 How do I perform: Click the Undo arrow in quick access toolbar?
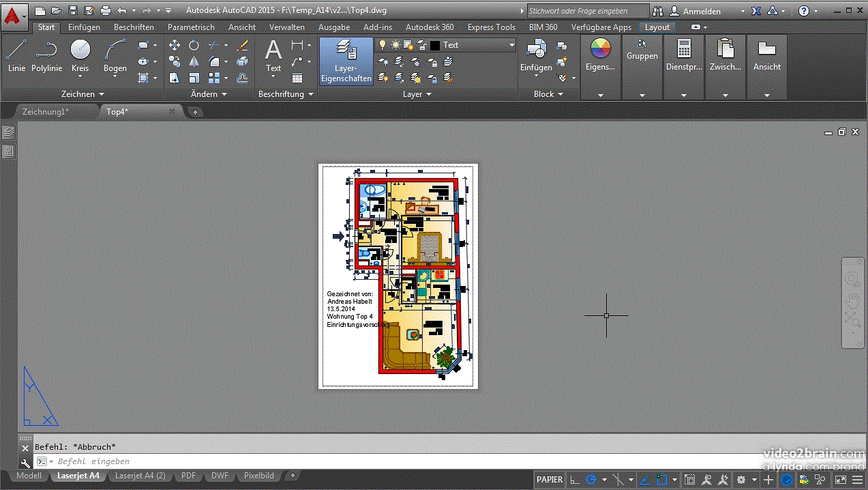(122, 10)
